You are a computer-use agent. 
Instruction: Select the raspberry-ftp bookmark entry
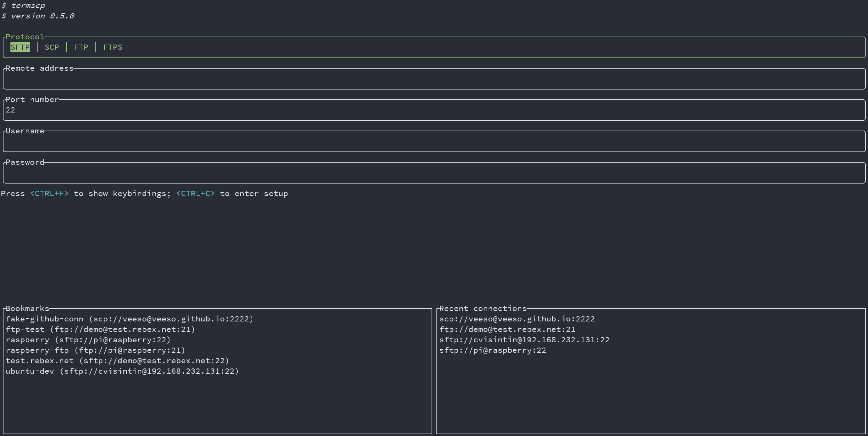[95, 350]
